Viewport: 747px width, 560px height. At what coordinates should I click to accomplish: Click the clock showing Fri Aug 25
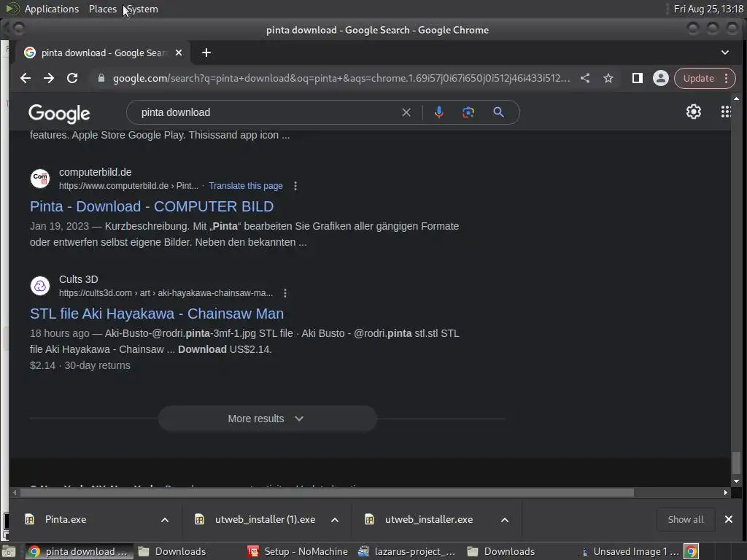(x=708, y=9)
